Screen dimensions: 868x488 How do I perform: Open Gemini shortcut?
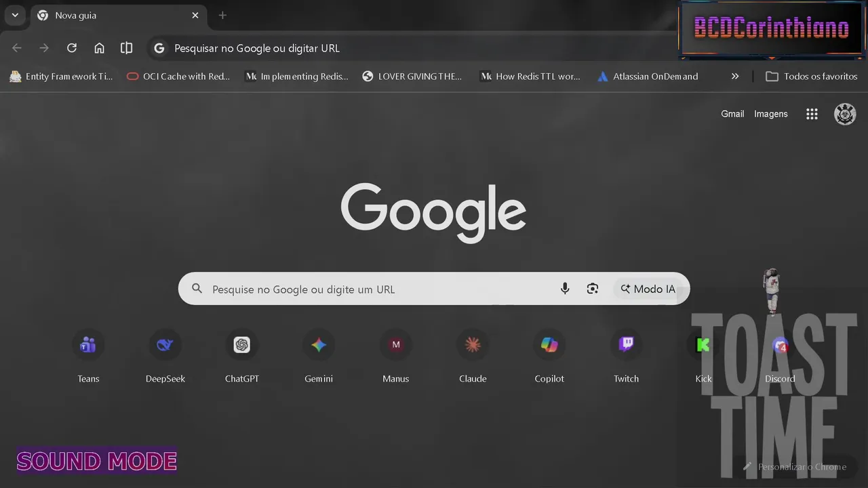tap(319, 355)
